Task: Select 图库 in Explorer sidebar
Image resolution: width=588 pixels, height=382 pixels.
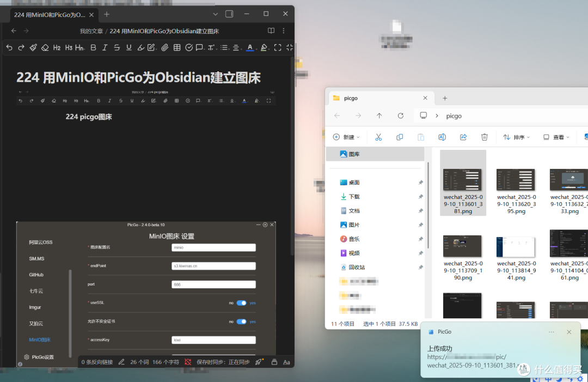Action: tap(375, 154)
